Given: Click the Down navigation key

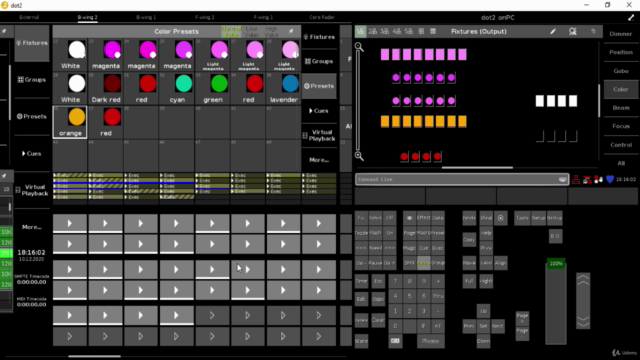Looking at the screenshot, I should [483, 341].
